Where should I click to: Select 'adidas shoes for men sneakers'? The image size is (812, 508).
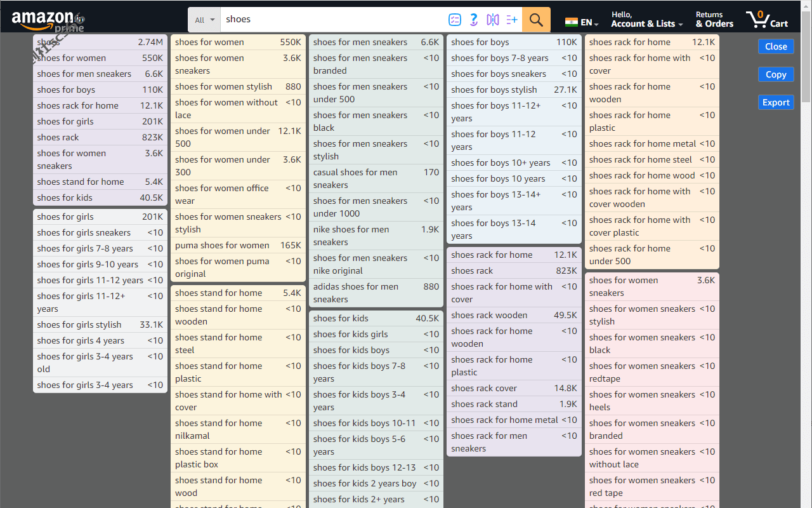[x=376, y=293]
